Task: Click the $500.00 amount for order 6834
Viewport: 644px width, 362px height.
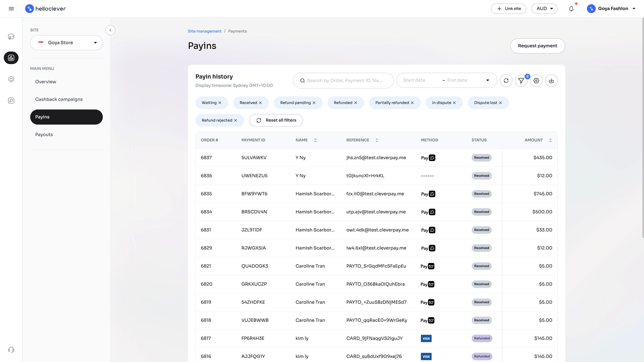Action: [x=542, y=212]
